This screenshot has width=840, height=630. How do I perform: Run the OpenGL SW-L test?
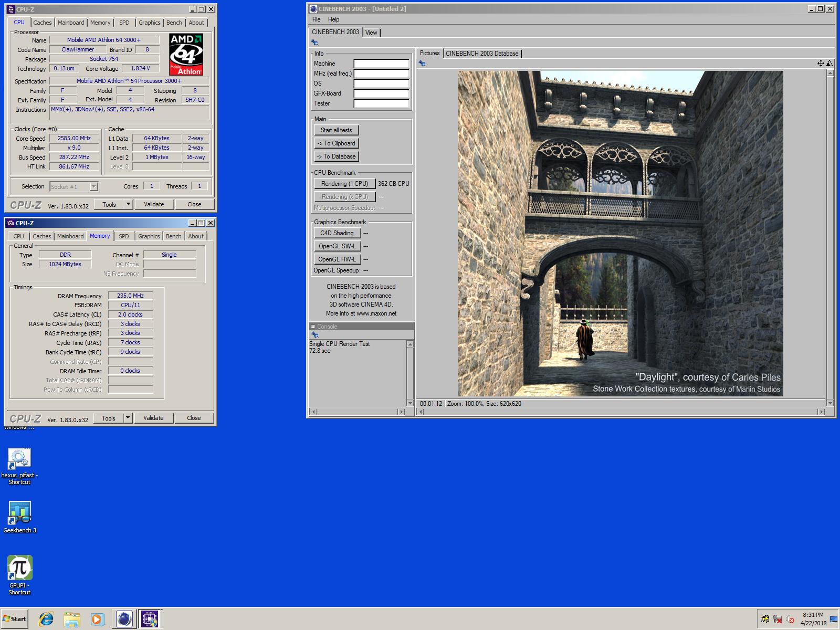click(337, 246)
